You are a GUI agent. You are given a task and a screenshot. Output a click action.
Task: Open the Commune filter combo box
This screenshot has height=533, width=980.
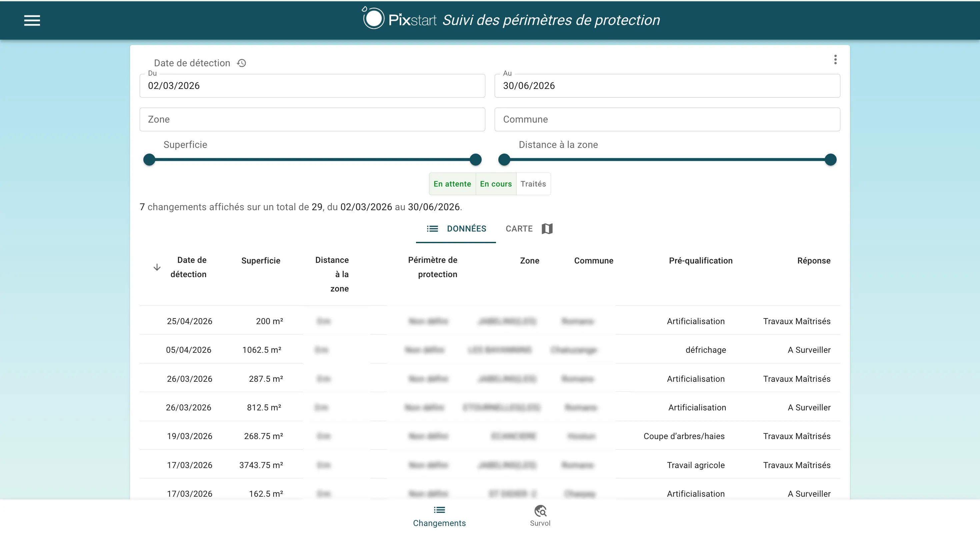pos(667,119)
